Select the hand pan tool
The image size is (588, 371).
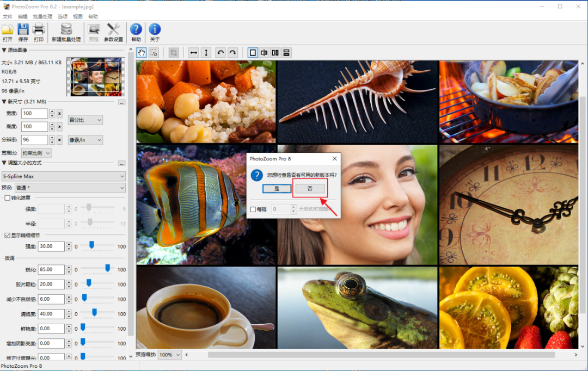142,53
